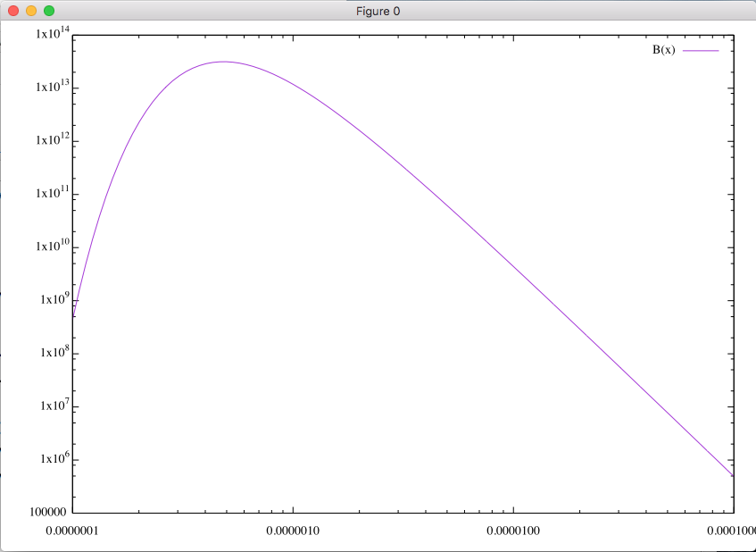Click the purple legend line sample

tap(701, 50)
